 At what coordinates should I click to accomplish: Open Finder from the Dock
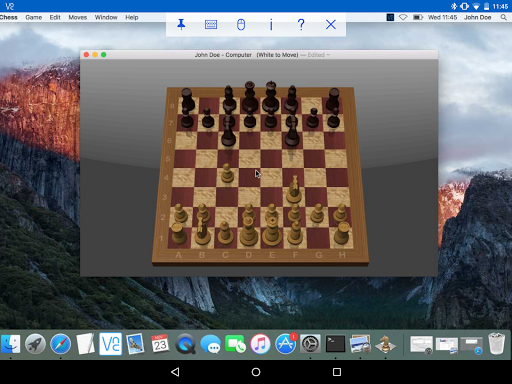point(10,344)
